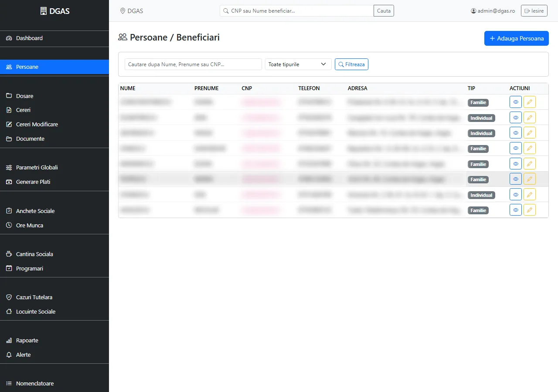Image resolution: width=558 pixels, height=392 pixels.
Task: Click the ADRESA column header
Action: click(x=357, y=88)
